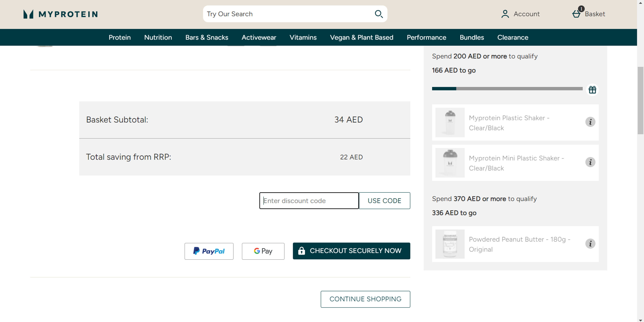The height and width of the screenshot is (322, 644).
Task: Open the Performance menu
Action: 426,37
